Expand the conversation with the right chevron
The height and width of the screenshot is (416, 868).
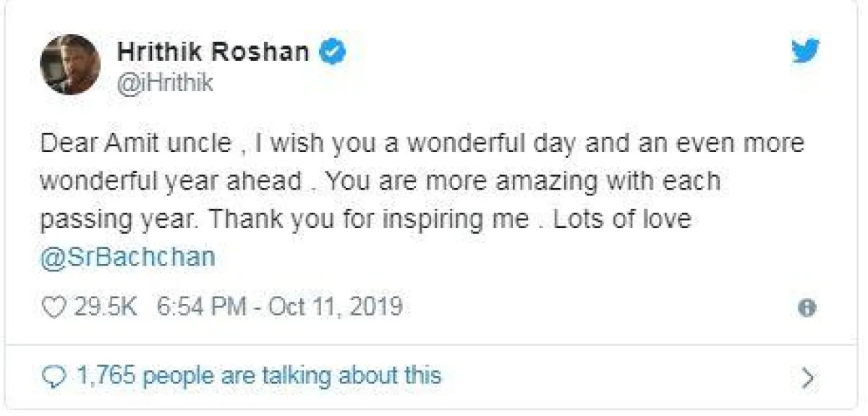809,377
